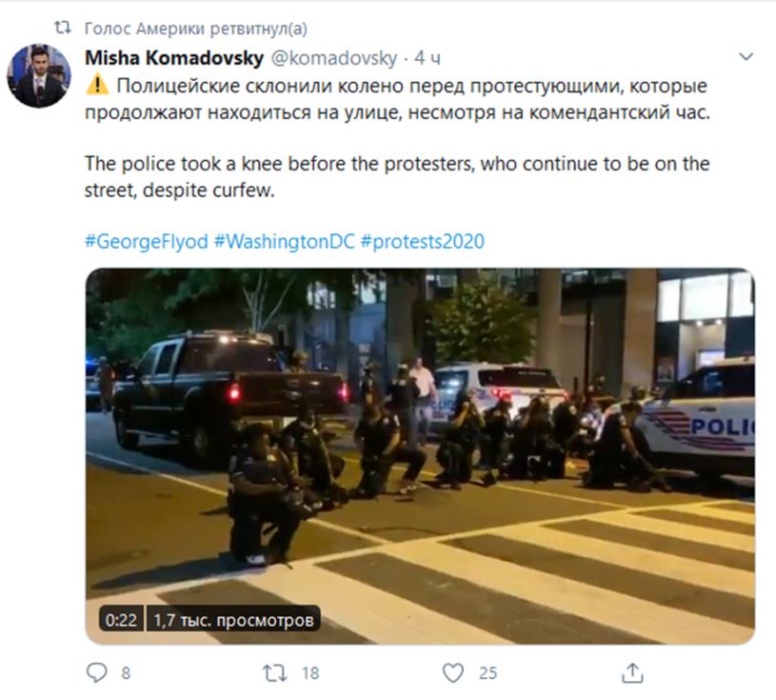The image size is (776, 700).
Task: Click the reply speech bubble icon
Action: (96, 672)
